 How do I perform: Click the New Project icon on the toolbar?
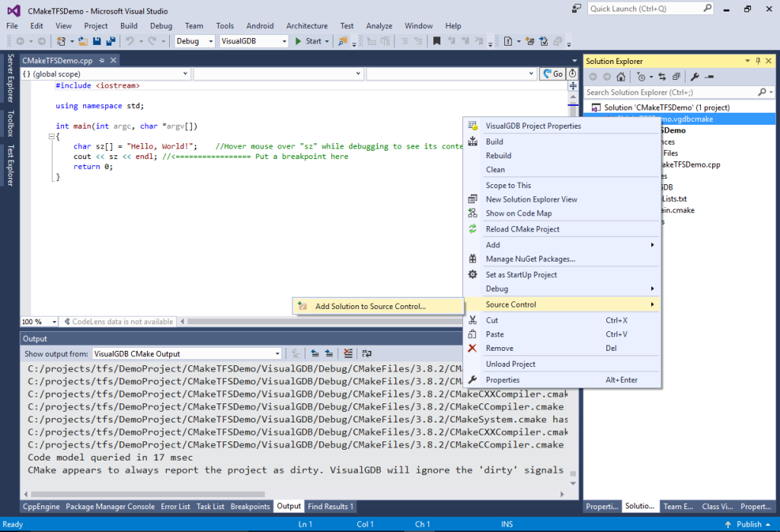pos(60,41)
